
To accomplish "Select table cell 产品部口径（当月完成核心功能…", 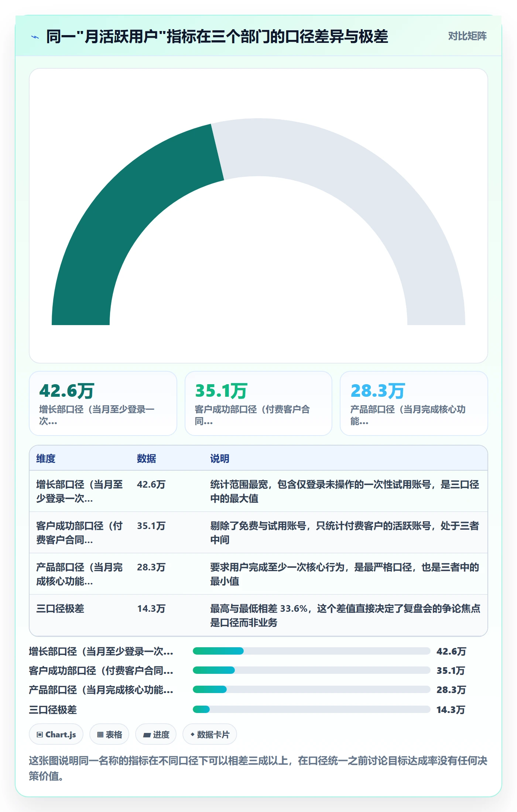I will click(x=79, y=574).
